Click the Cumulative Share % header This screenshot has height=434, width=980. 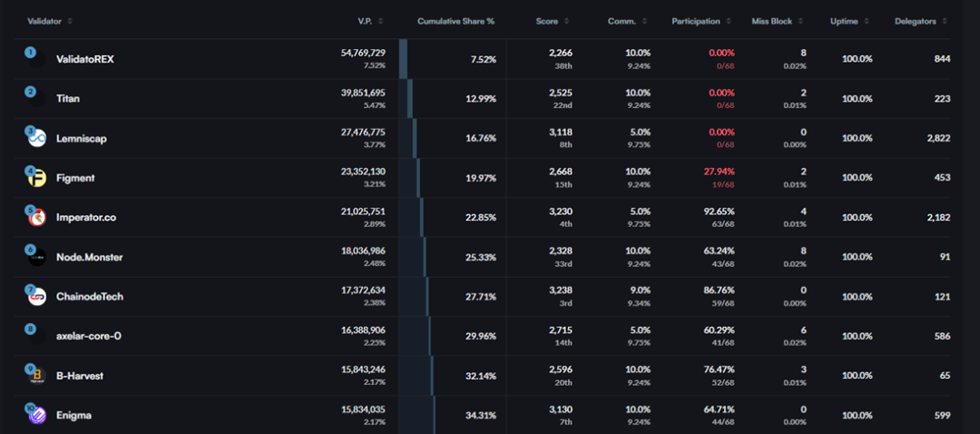coord(456,21)
